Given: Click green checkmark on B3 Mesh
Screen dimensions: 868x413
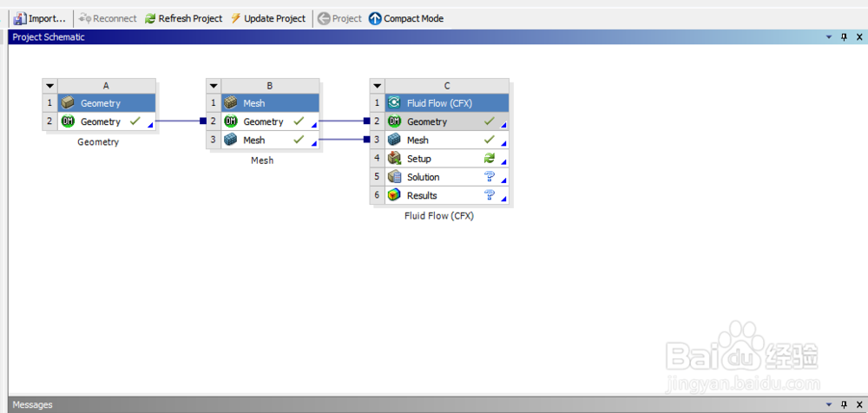Looking at the screenshot, I should pos(299,140).
